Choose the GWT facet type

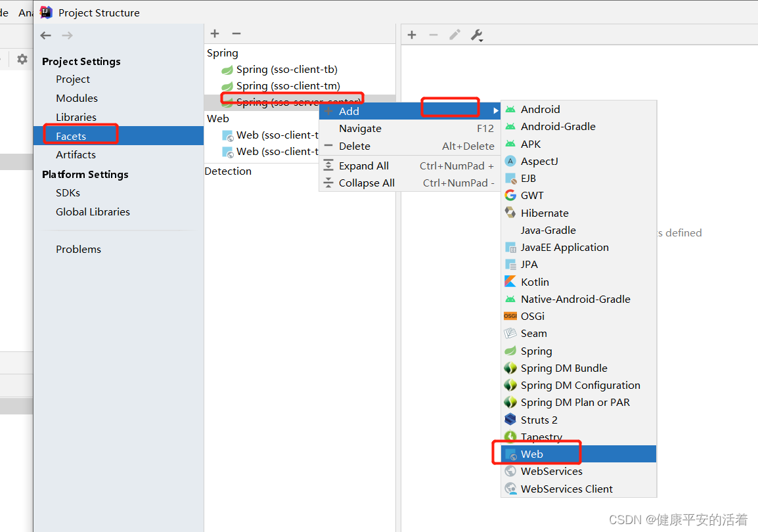click(532, 195)
